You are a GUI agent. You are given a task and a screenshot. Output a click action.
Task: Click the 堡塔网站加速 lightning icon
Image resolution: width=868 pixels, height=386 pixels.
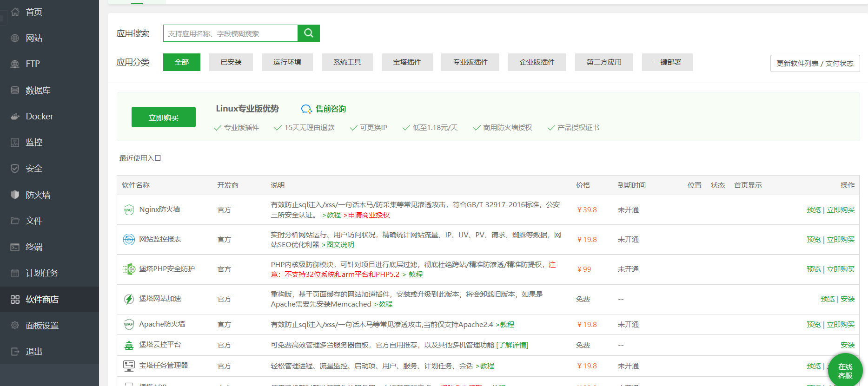[129, 299]
